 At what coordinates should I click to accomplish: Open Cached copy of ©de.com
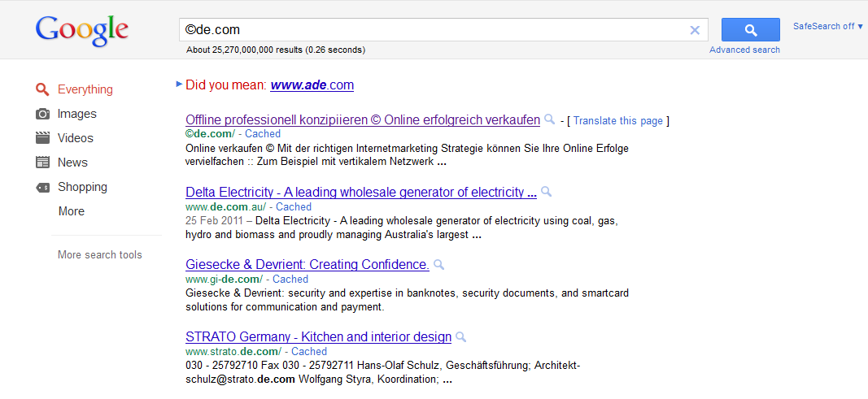pyautogui.click(x=263, y=134)
